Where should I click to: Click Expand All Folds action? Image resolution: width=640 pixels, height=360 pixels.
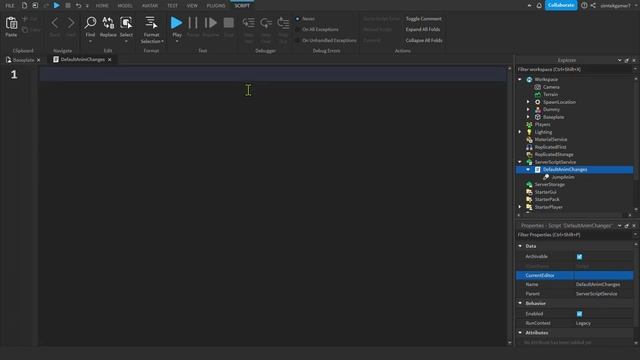422,29
